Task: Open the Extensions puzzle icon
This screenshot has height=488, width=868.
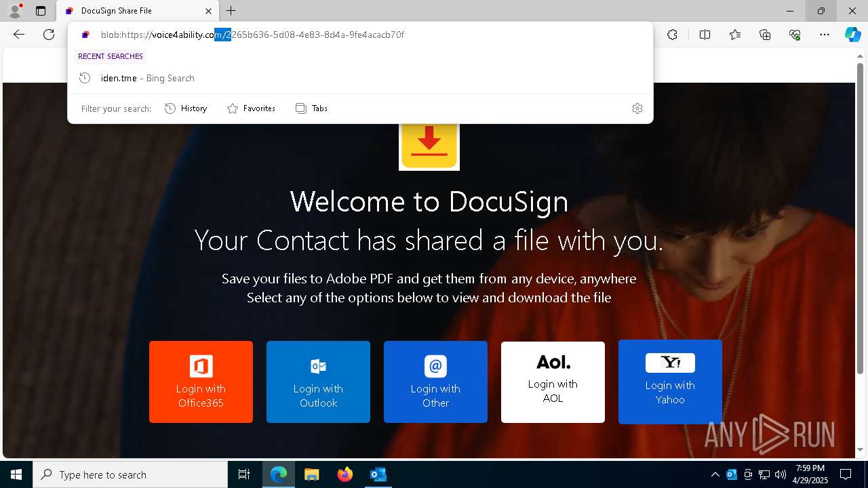Action: (672, 35)
